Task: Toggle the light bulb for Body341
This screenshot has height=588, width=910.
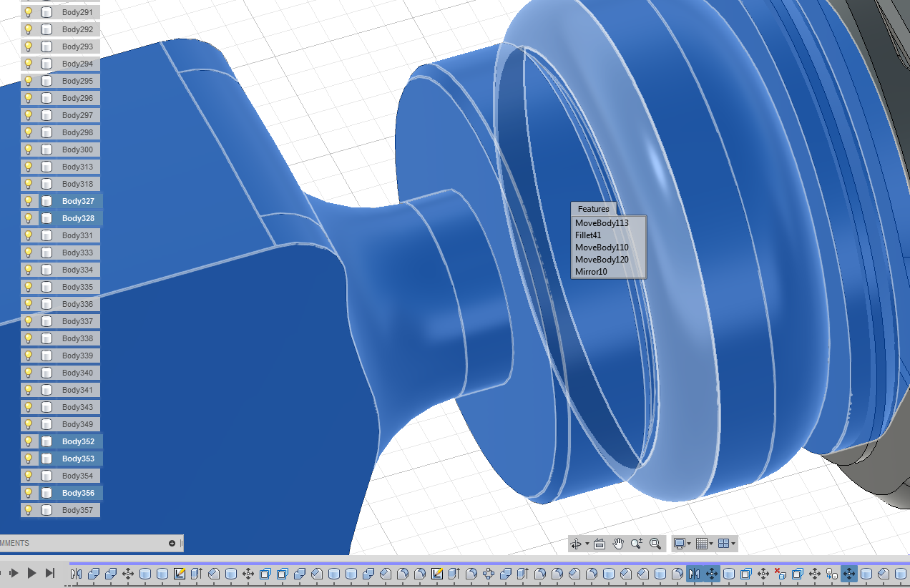Action: pyautogui.click(x=29, y=390)
